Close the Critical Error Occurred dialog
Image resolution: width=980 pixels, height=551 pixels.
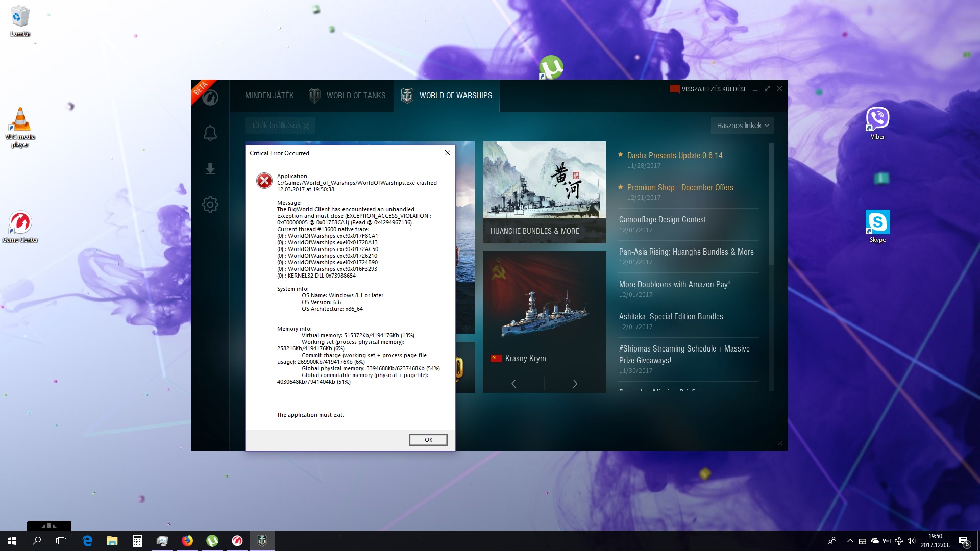448,153
